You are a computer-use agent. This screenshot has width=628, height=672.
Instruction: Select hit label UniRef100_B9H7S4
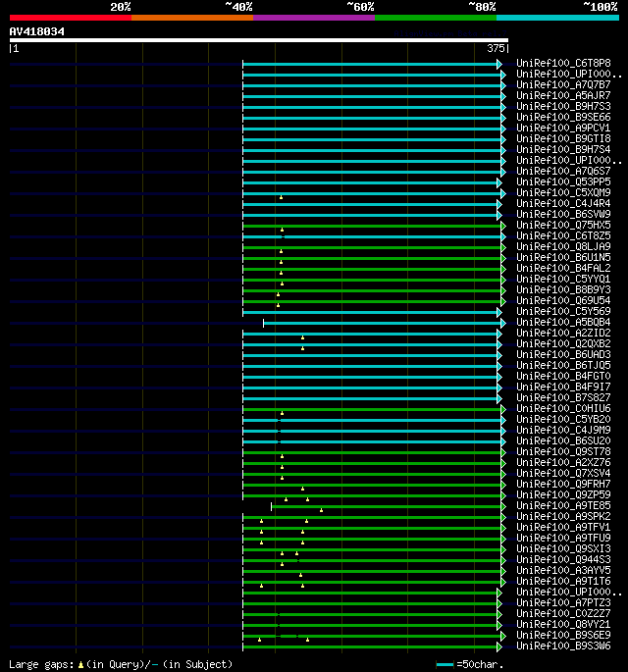tap(563, 149)
